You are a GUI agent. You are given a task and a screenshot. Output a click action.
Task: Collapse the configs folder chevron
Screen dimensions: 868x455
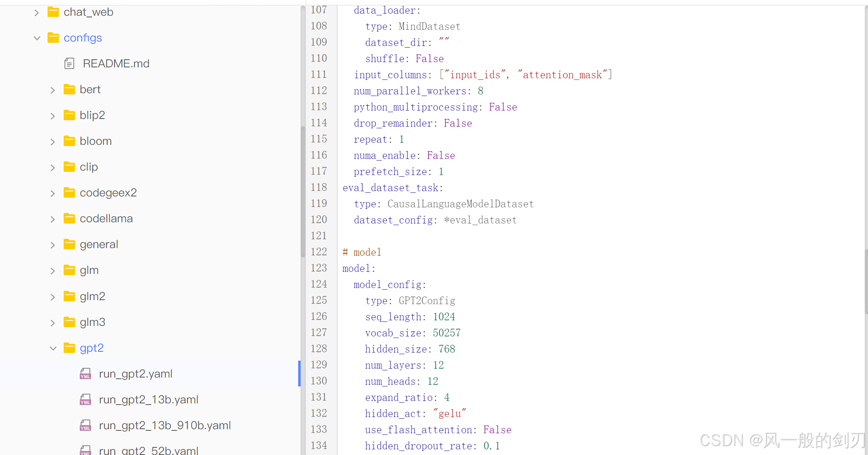[37, 38]
